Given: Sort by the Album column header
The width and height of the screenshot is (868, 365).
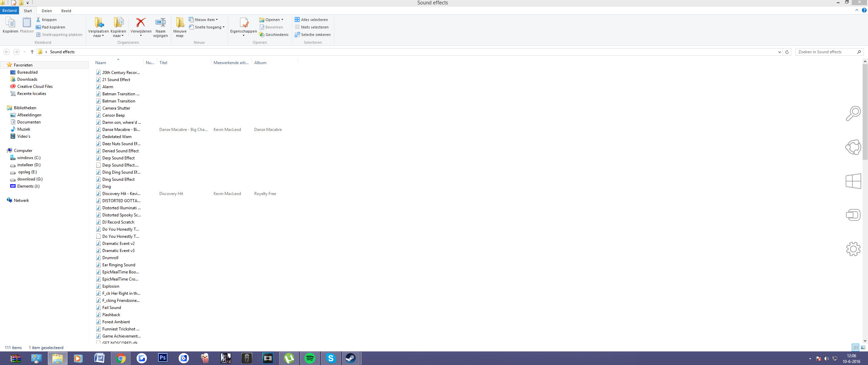Looking at the screenshot, I should [x=275, y=62].
